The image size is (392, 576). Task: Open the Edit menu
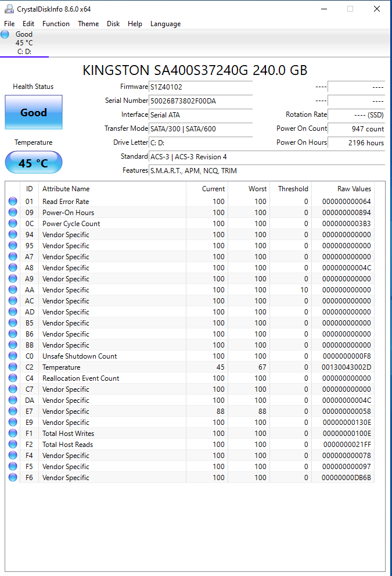pos(28,24)
